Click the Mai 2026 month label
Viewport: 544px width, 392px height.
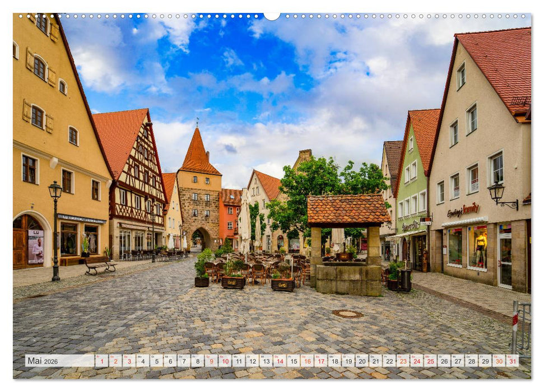click(x=36, y=361)
